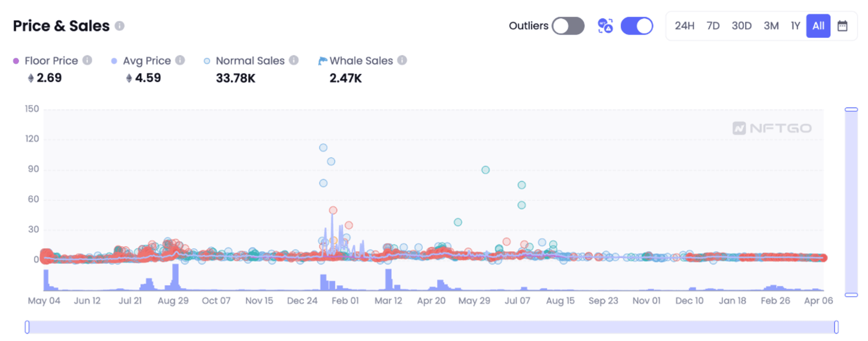The width and height of the screenshot is (868, 341).
Task: Grab the right handle of time range slider
Action: point(836,327)
